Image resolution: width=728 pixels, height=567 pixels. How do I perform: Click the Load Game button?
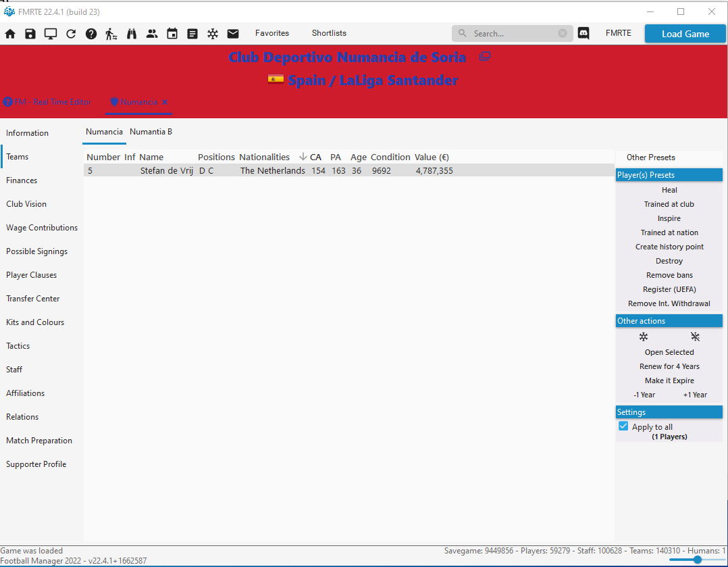(685, 34)
